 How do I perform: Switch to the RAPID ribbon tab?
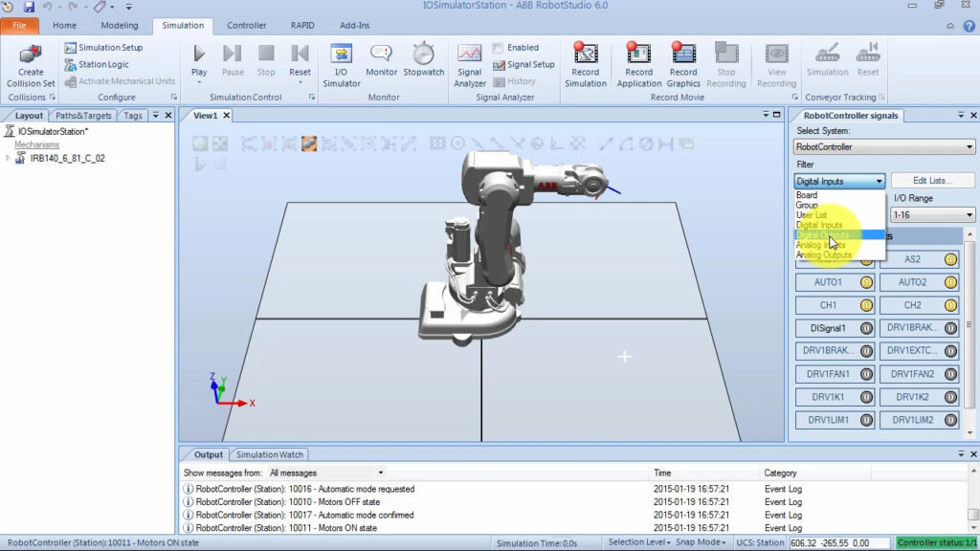click(x=302, y=26)
